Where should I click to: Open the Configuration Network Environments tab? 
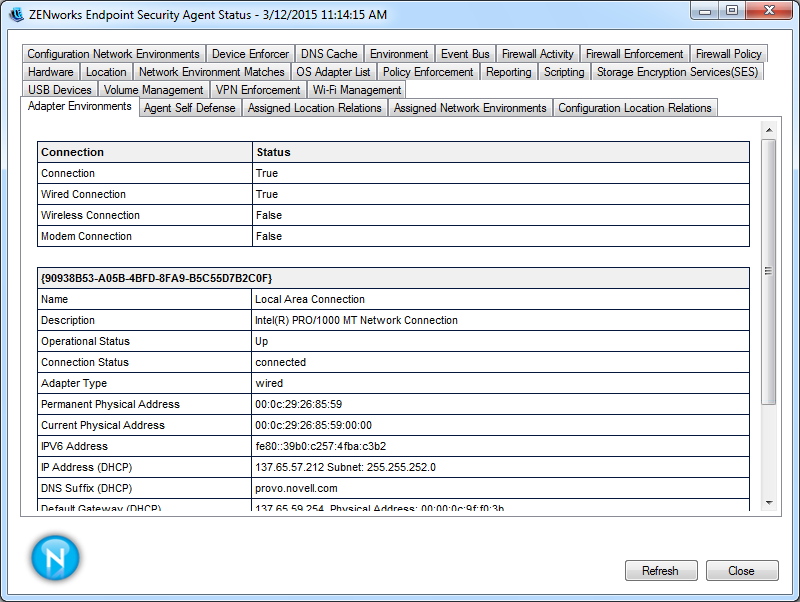coord(113,54)
